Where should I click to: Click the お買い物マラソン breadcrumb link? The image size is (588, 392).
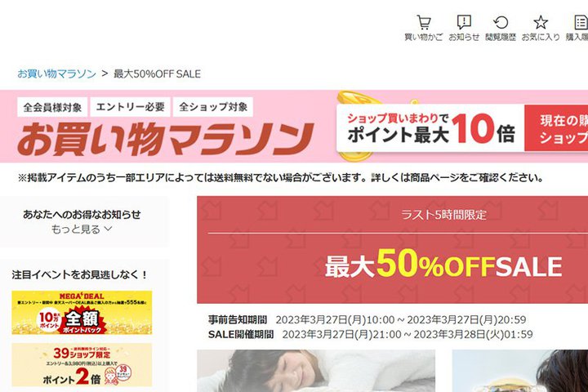tap(56, 73)
